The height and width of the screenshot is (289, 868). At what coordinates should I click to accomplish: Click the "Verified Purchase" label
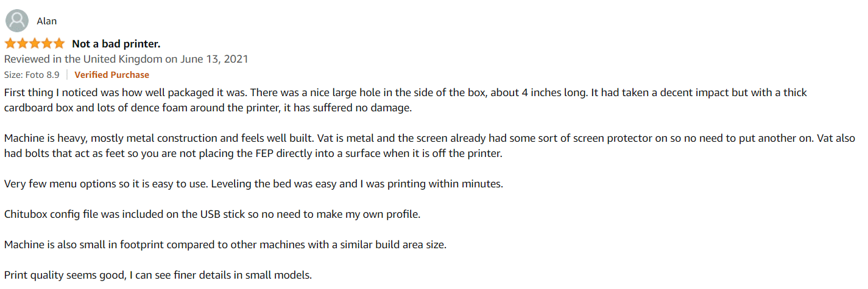click(112, 75)
